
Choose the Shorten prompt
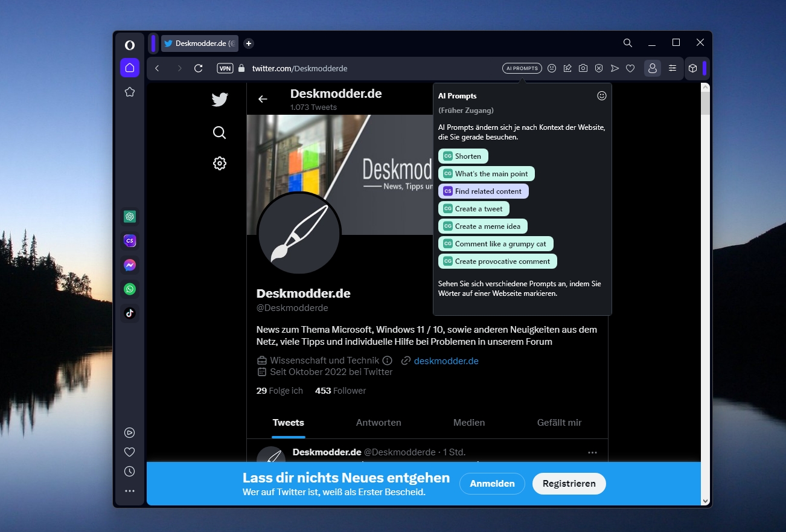pos(463,156)
